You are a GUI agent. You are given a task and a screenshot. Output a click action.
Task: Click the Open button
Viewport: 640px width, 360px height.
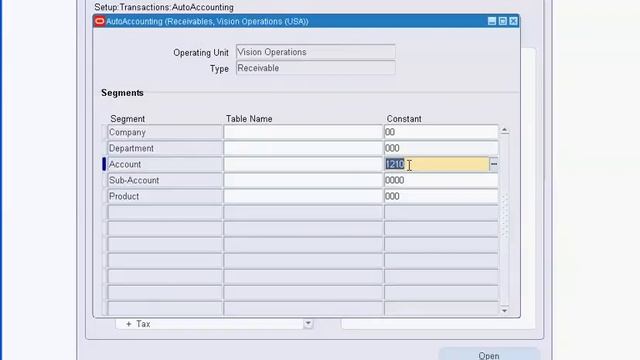pos(489,355)
